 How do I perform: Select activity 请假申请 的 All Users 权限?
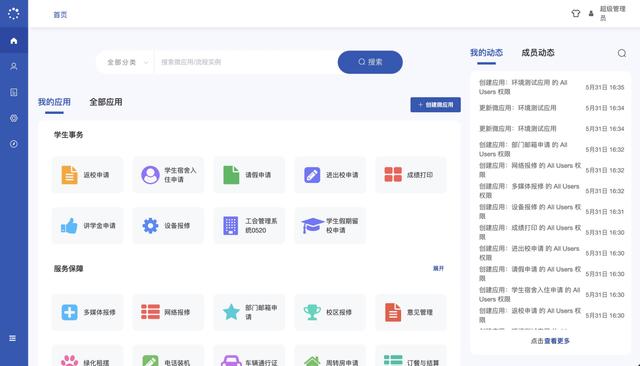tap(551, 274)
